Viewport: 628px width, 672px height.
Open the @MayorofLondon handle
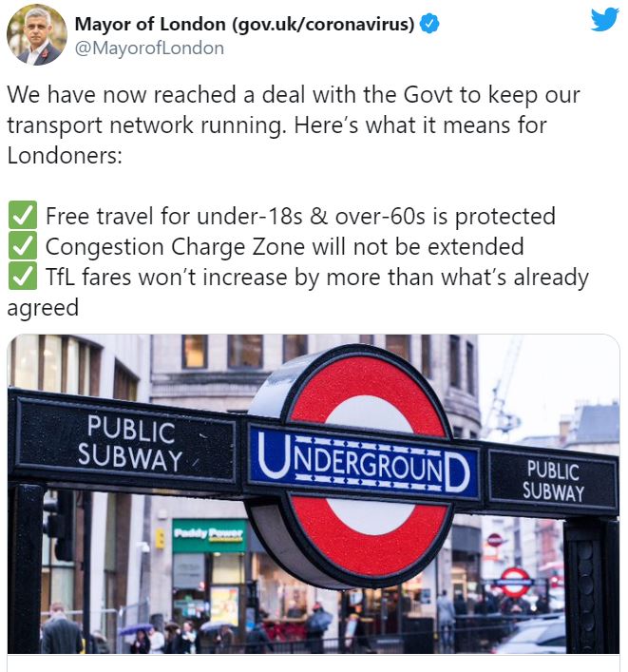[149, 48]
